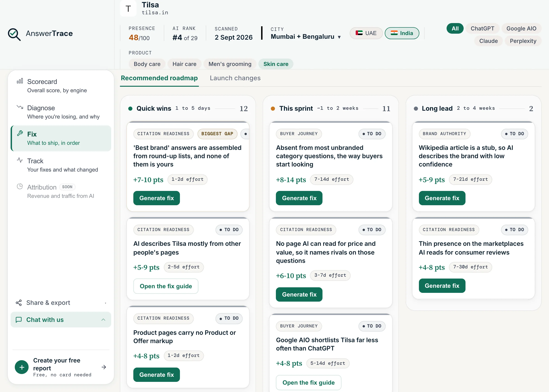Open the Mumbai + Bengaluru city dropdown
The image size is (549, 392).
306,37
